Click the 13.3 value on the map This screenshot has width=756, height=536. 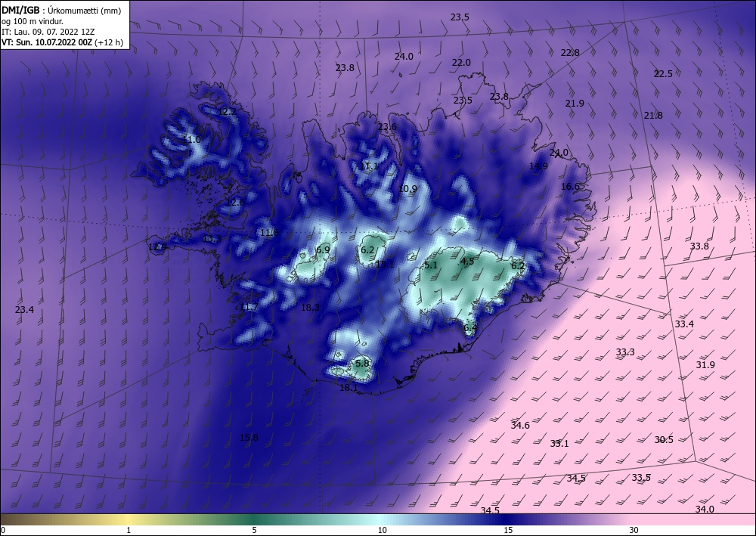coord(212,239)
